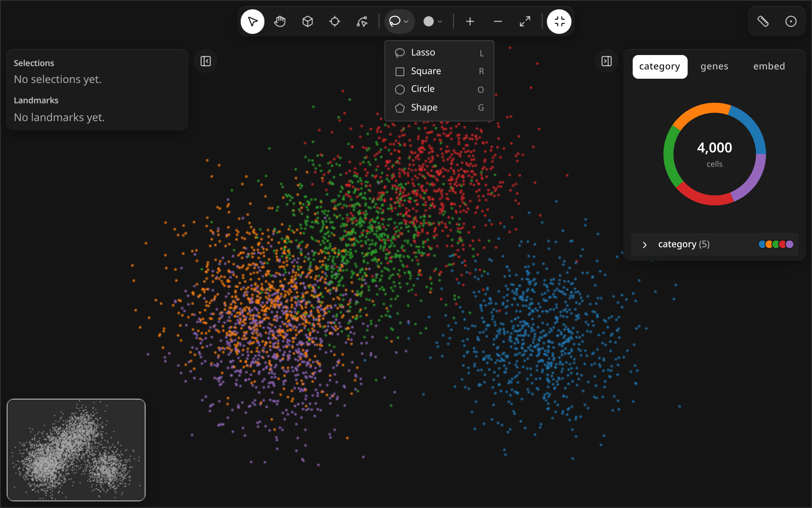Select the arrow pointer tool

[x=252, y=22]
